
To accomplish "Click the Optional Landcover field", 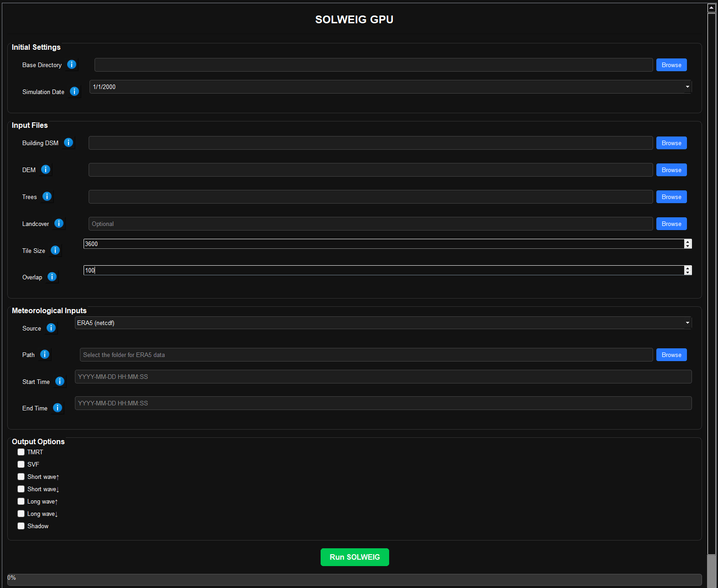I will tap(371, 224).
